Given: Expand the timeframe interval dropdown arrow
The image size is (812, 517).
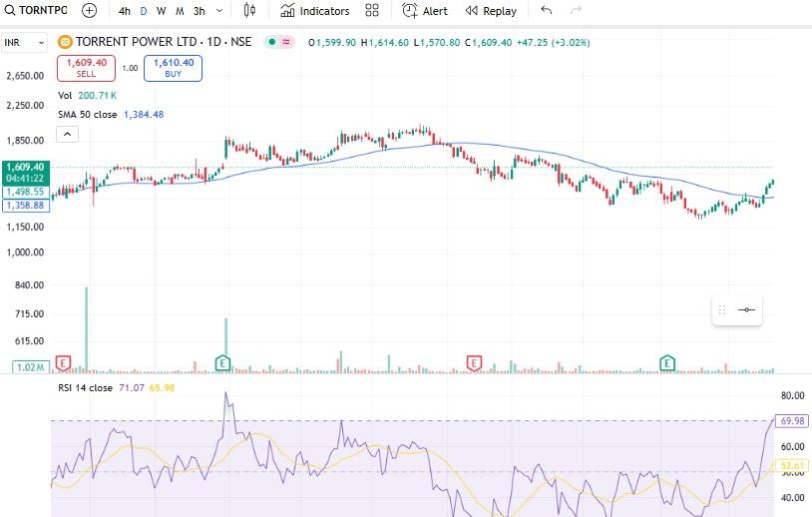Looking at the screenshot, I should 219,11.
